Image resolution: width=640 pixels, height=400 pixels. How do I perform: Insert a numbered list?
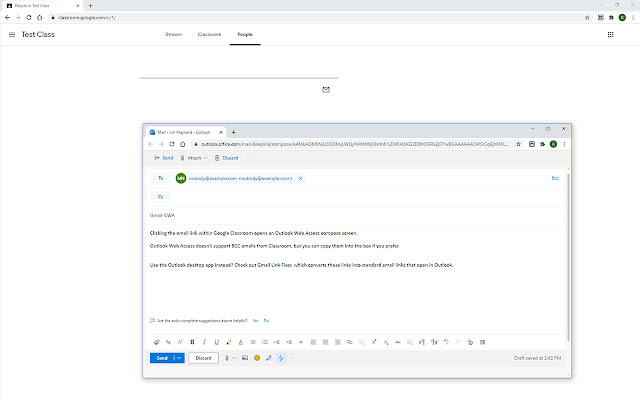[x=264, y=342]
